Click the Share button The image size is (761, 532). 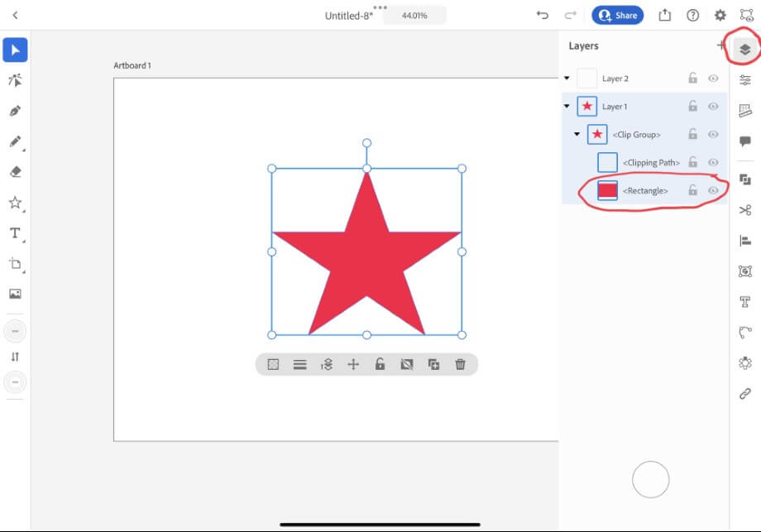(617, 16)
